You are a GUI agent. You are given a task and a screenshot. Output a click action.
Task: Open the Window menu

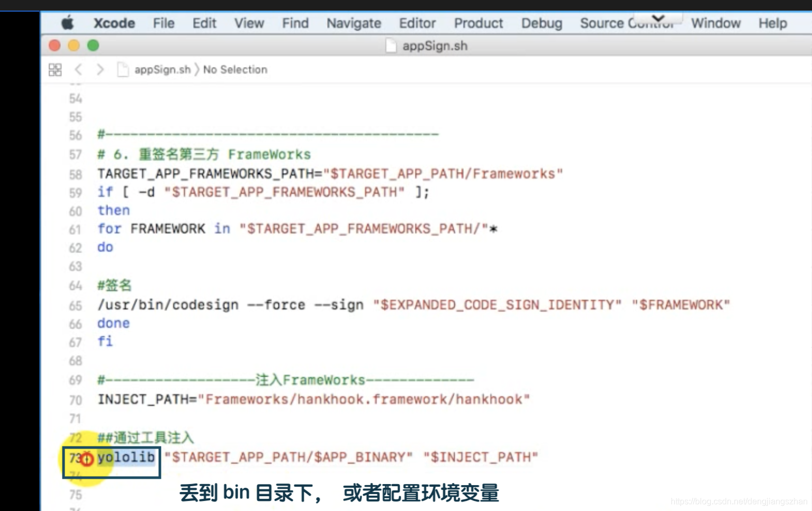coord(716,23)
